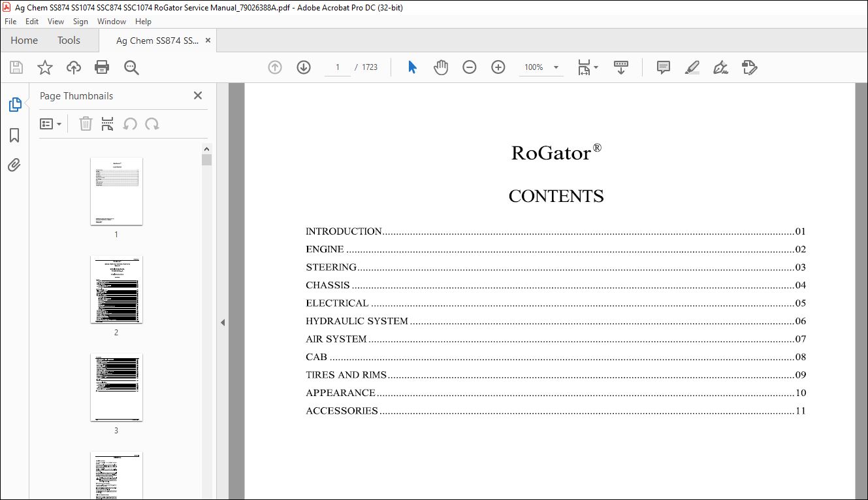Image resolution: width=868 pixels, height=500 pixels.
Task: Click the thumbnails panel scrollbar handle
Action: [206, 160]
